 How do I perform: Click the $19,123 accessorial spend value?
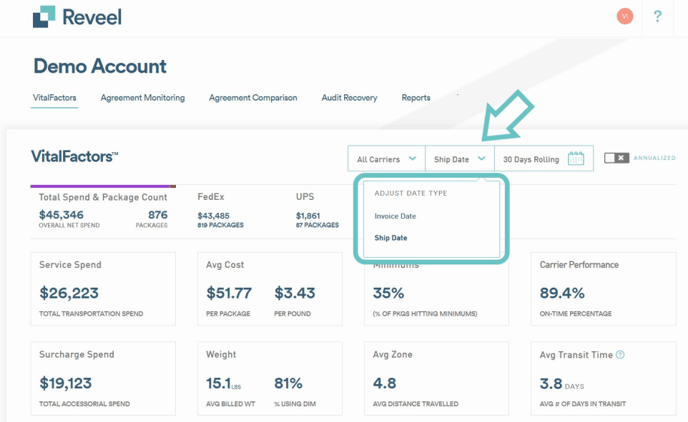point(65,383)
